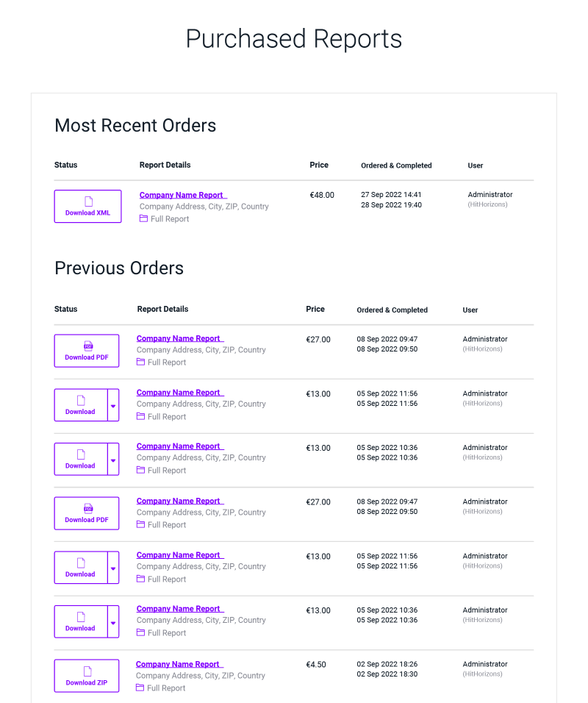
Task: Click XML file icon in Download XML button
Action: tap(89, 201)
